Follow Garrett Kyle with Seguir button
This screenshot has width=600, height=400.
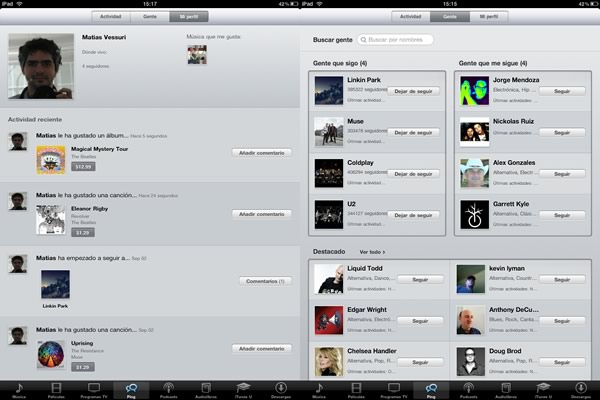pos(562,215)
